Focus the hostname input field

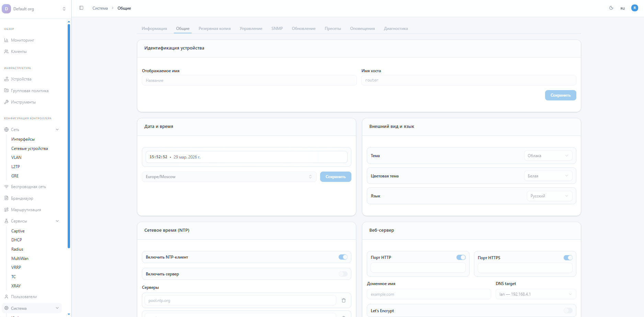tap(468, 80)
